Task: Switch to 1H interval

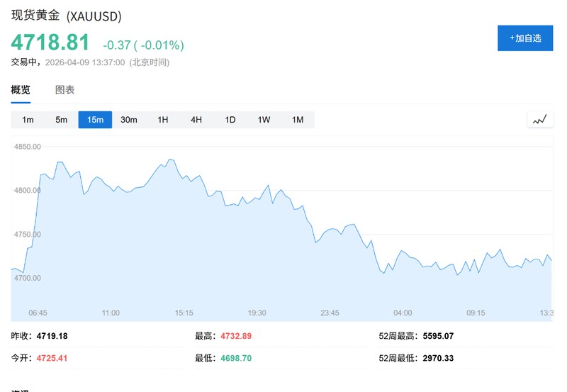Action: pyautogui.click(x=163, y=120)
